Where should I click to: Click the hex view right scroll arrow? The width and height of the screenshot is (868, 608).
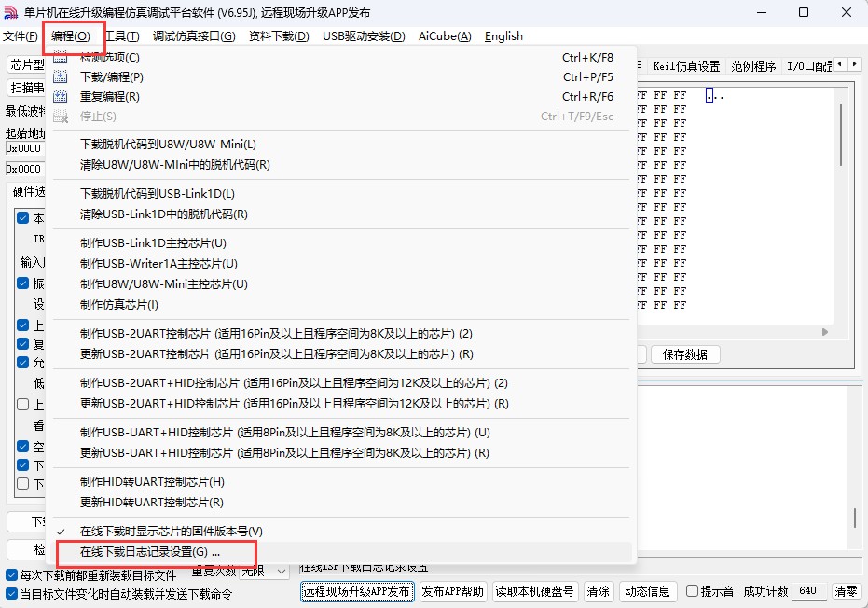coord(825,332)
